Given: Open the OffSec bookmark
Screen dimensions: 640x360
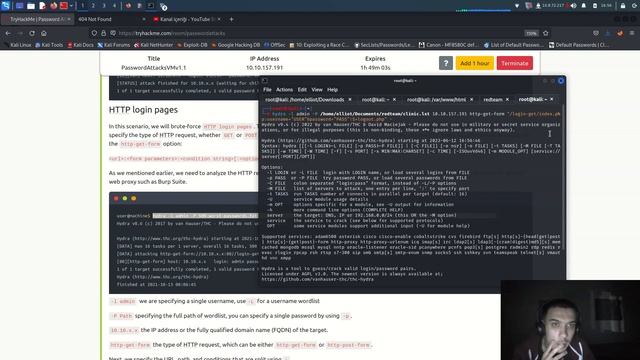Looking at the screenshot, I should tap(275, 45).
